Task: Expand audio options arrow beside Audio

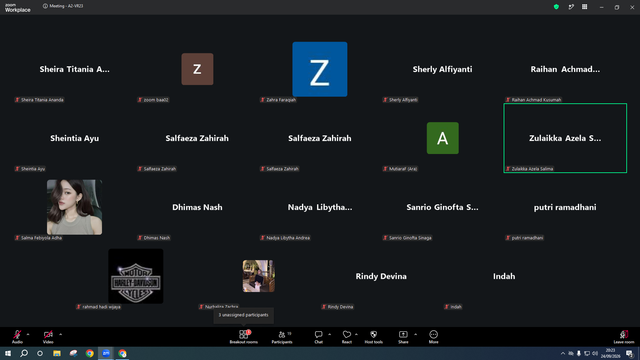Action: (28, 334)
